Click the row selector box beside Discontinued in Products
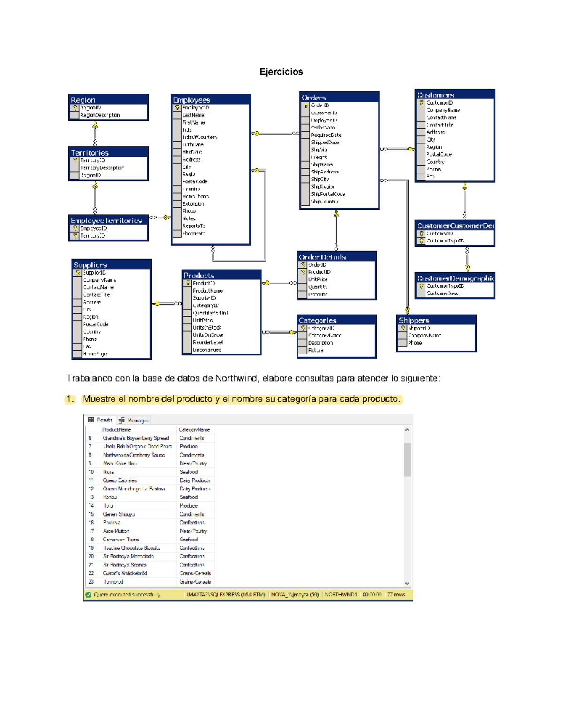563x728 pixels. (188, 350)
